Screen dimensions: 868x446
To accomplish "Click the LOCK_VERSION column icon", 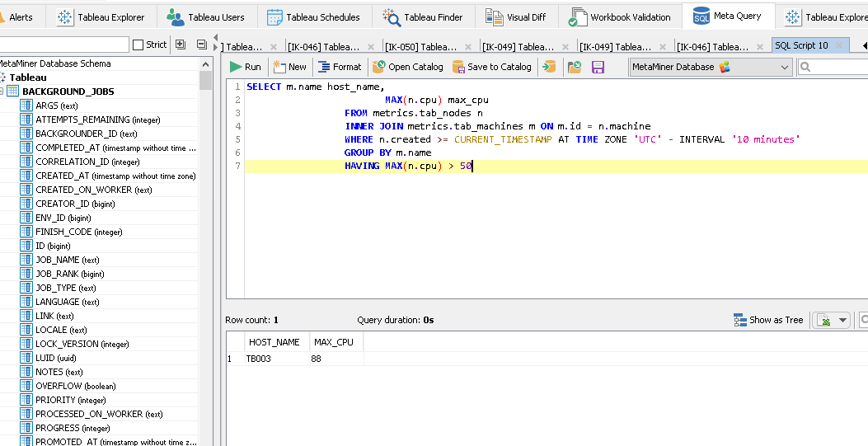I will point(26,344).
